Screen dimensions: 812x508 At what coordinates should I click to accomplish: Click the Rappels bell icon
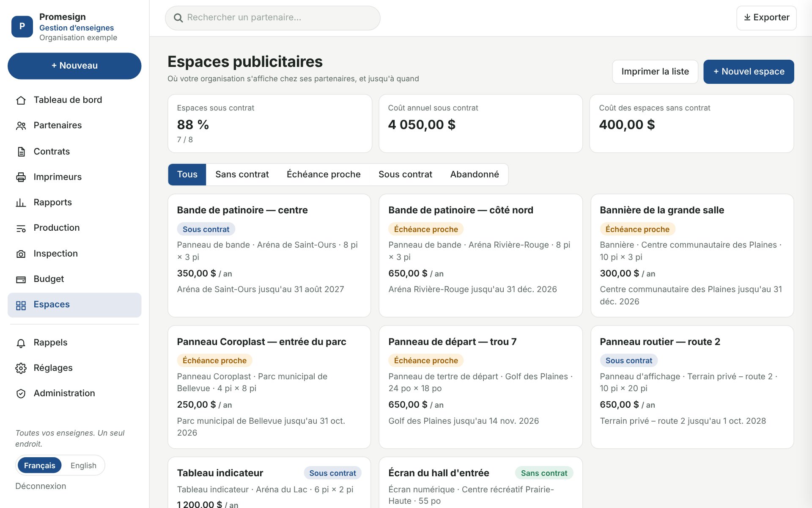[x=21, y=343]
